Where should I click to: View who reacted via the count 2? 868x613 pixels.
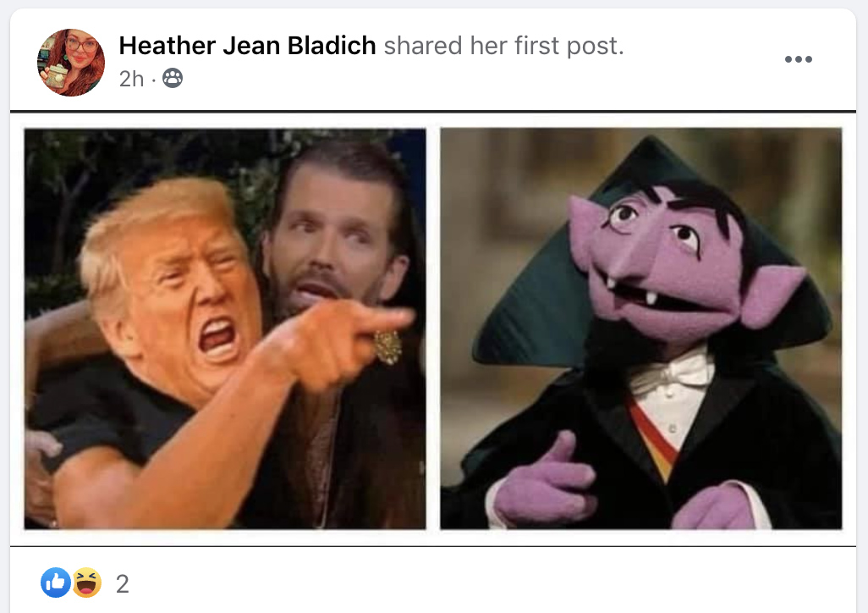[x=123, y=583]
